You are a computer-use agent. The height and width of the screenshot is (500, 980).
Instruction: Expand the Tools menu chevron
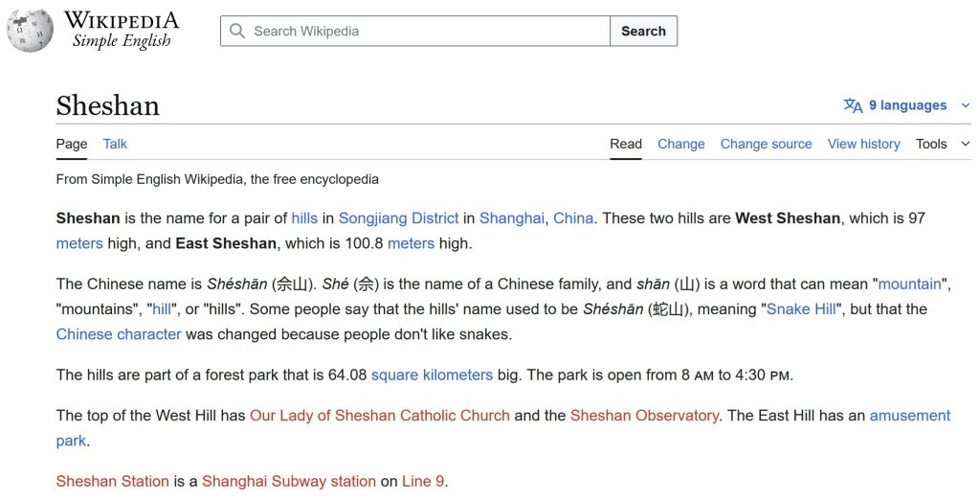tap(966, 144)
